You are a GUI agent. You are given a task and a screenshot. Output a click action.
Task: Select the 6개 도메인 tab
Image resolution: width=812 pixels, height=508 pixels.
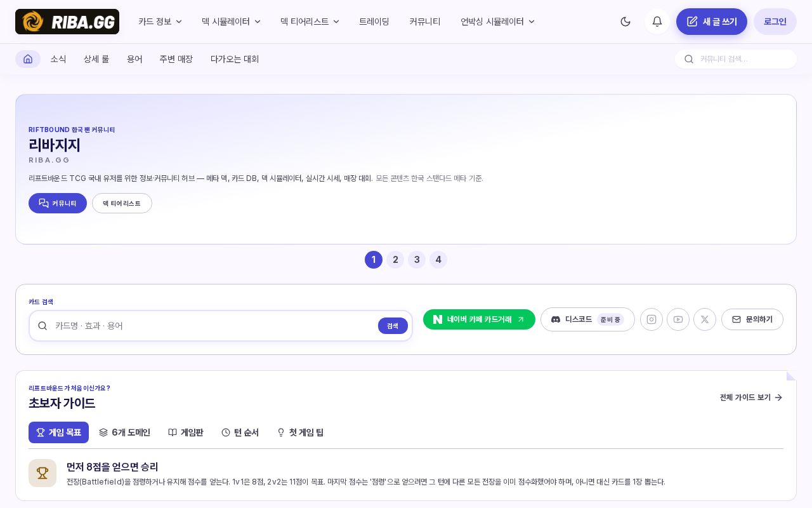point(124,432)
